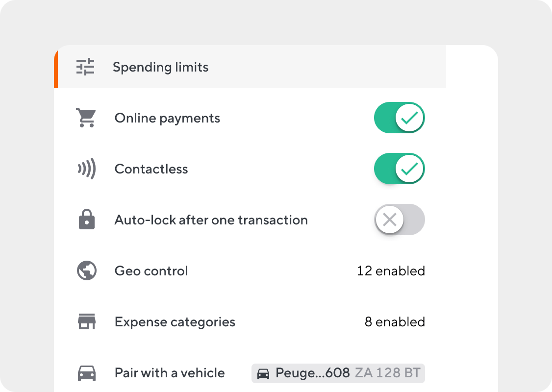Enable Auto-lock after one transaction
Viewport: 552px width, 392px height.
[x=400, y=220]
